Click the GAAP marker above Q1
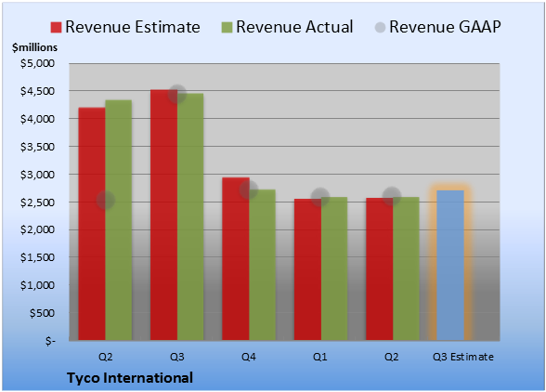This screenshot has width=546, height=392. click(x=320, y=197)
